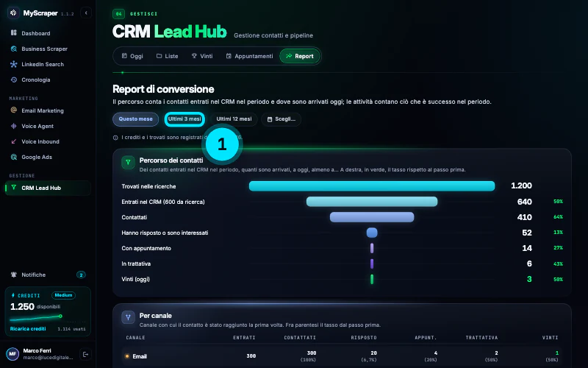588x368 pixels.
Task: Click the Con appuntamento row label
Action: [146, 248]
